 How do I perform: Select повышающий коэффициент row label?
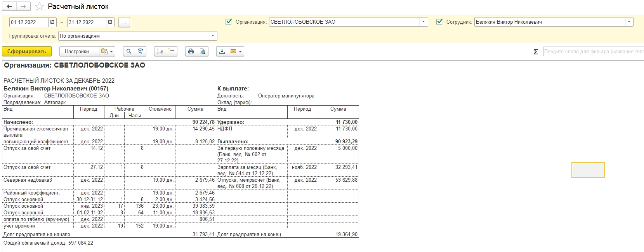click(x=36, y=142)
